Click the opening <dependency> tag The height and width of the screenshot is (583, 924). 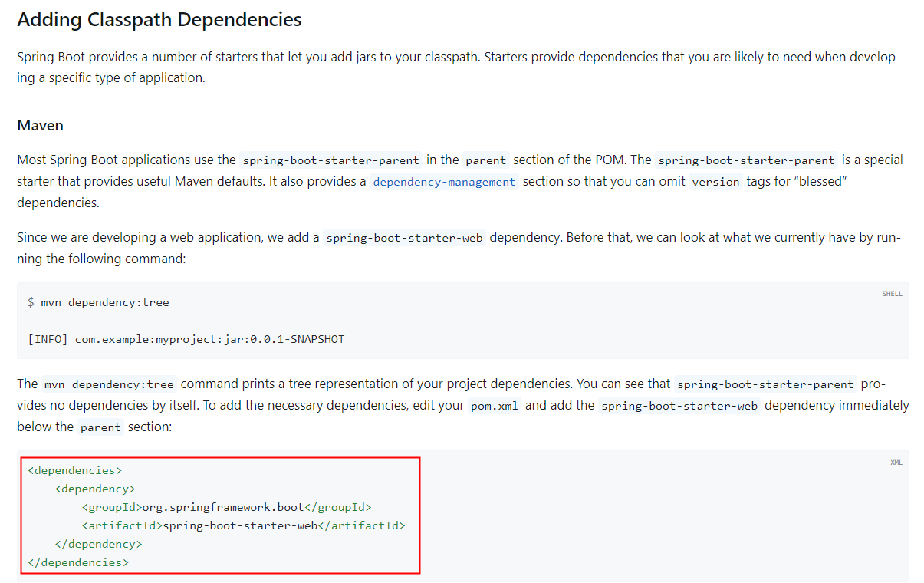coord(95,489)
